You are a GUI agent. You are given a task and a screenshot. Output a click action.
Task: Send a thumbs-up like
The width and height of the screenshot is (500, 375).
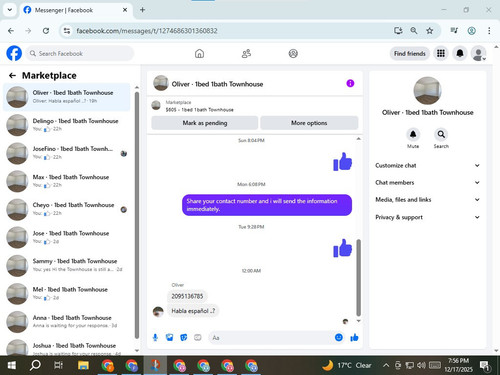pyautogui.click(x=354, y=337)
